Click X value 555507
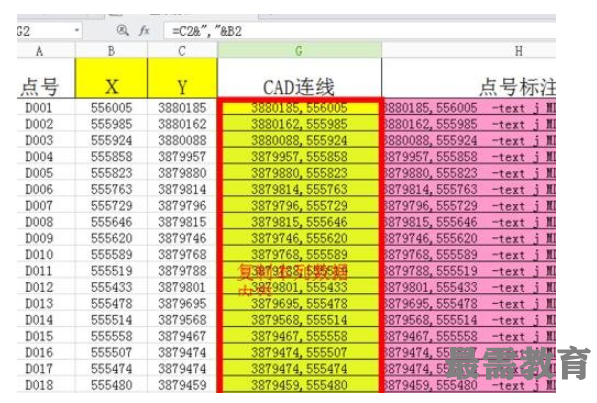The height and width of the screenshot is (403, 597). click(x=111, y=352)
